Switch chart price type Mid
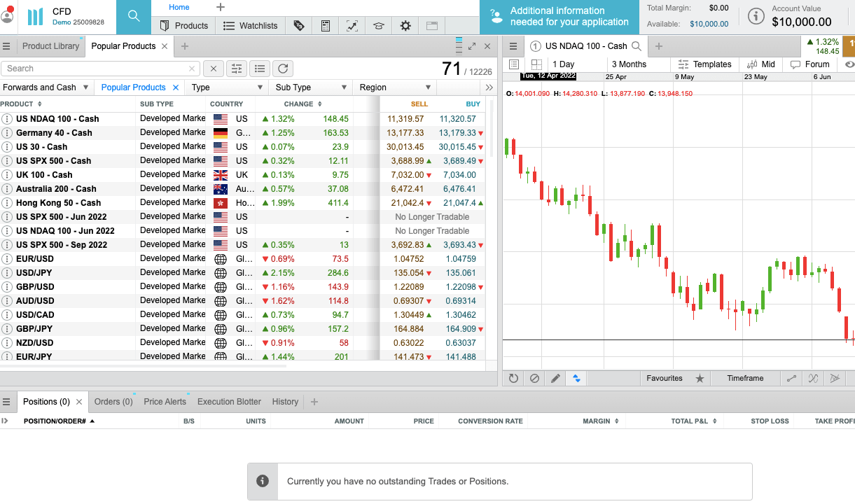Image resolution: width=855 pixels, height=504 pixels. [761, 64]
